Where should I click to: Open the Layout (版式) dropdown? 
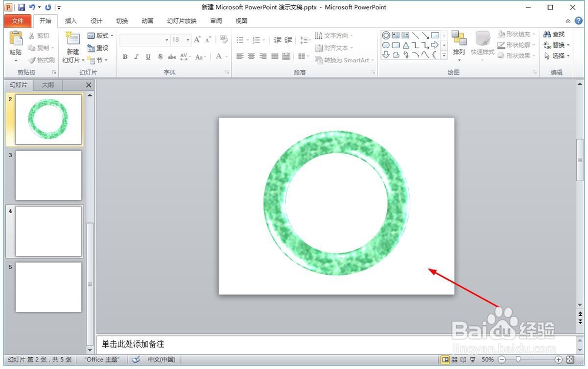click(x=100, y=35)
